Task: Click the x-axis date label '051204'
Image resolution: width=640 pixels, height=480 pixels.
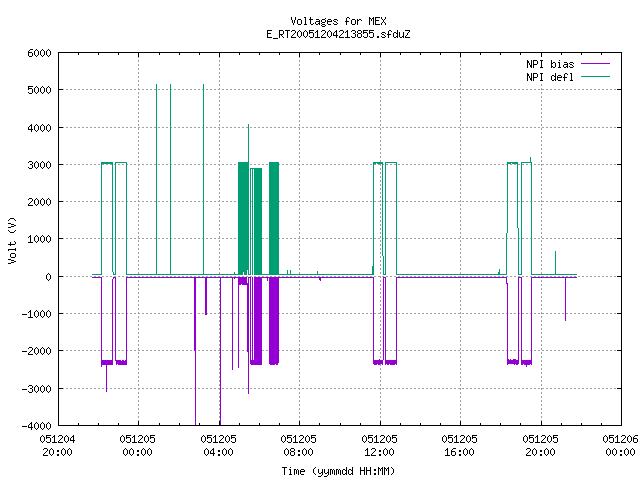Action: pyautogui.click(x=57, y=439)
